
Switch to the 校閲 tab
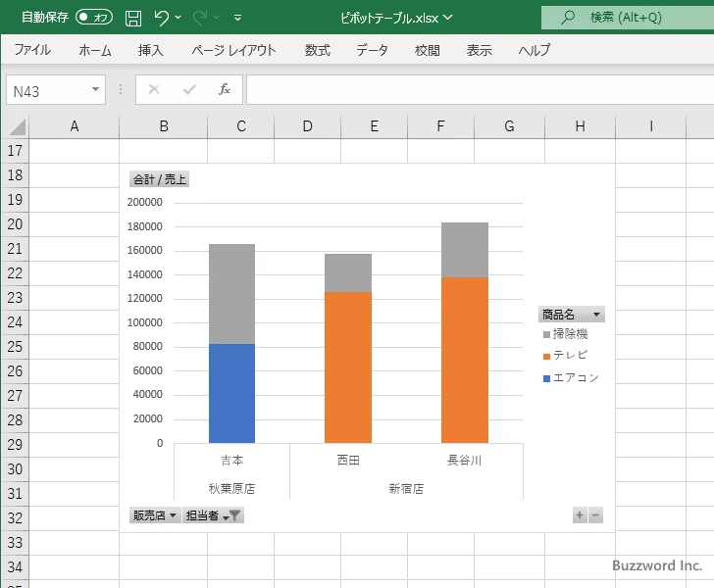coord(428,50)
